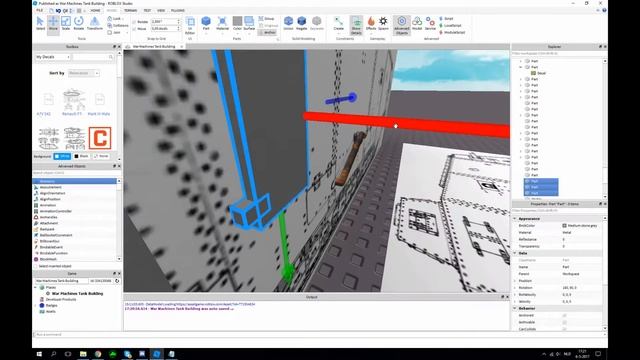Viewport: 640px width, 360px height.
Task: Collapse the Behavior property section
Action: pyautogui.click(x=515, y=309)
